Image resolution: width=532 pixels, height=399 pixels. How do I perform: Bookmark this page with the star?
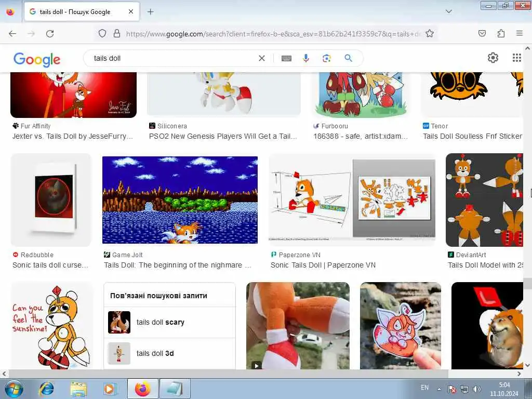(x=430, y=34)
